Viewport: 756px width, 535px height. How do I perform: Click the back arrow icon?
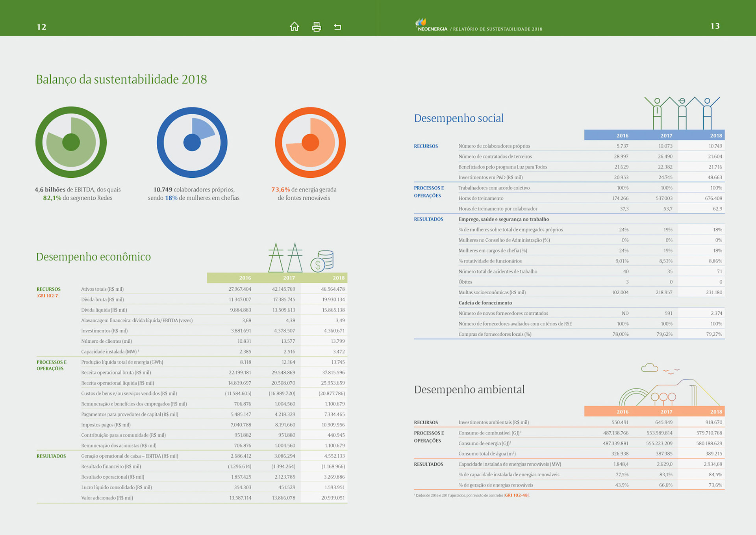337,27
